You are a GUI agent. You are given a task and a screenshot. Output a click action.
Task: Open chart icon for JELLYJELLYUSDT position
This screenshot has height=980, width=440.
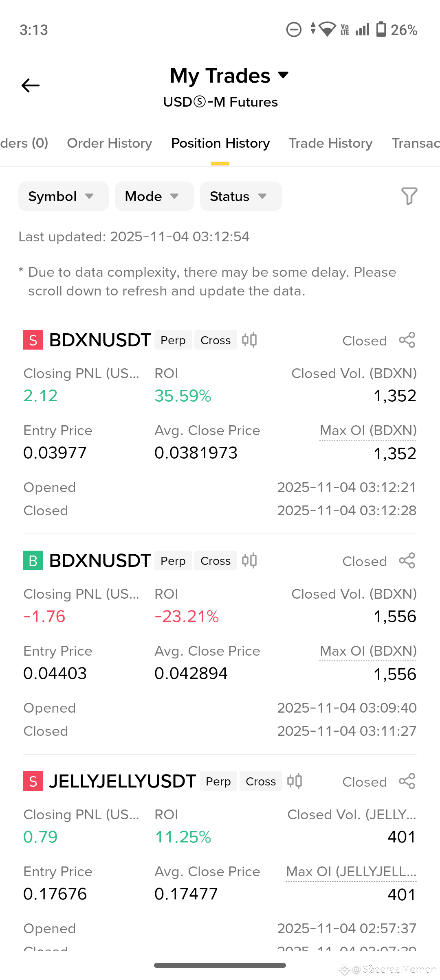pos(295,781)
